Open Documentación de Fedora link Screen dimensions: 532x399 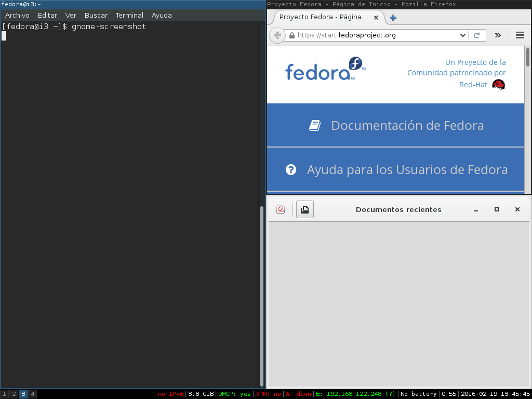click(407, 126)
